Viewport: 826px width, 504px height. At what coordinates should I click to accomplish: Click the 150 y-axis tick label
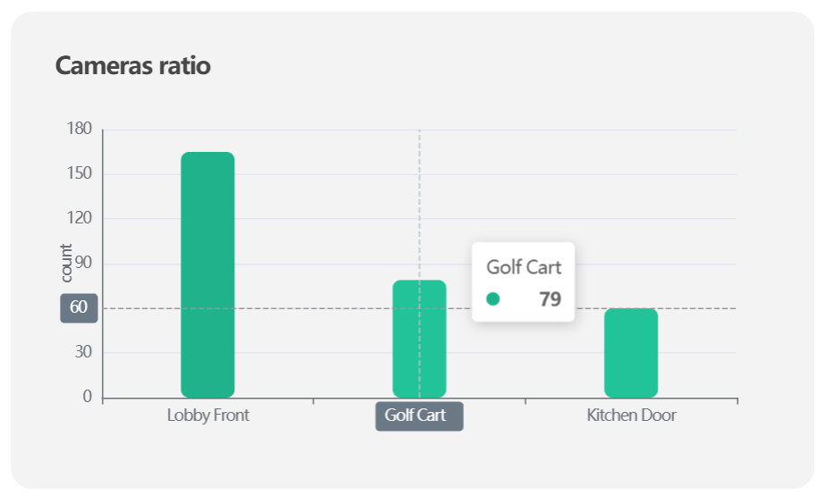[80, 174]
